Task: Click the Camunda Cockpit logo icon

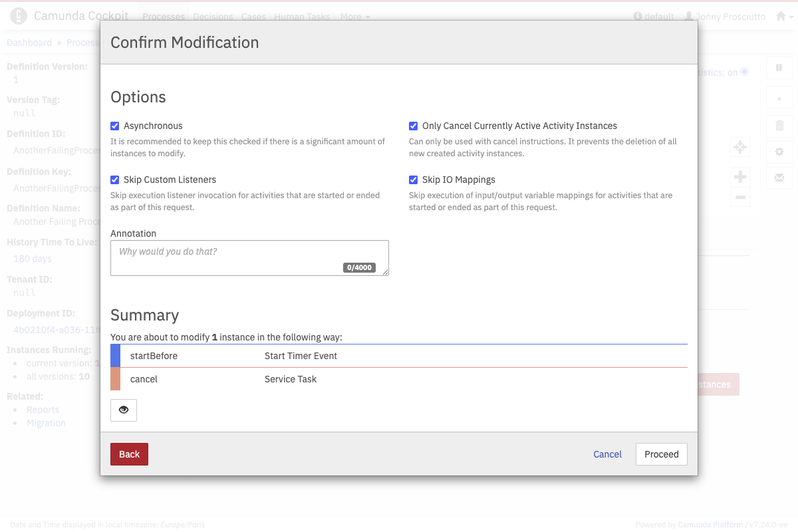Action: 19,16
